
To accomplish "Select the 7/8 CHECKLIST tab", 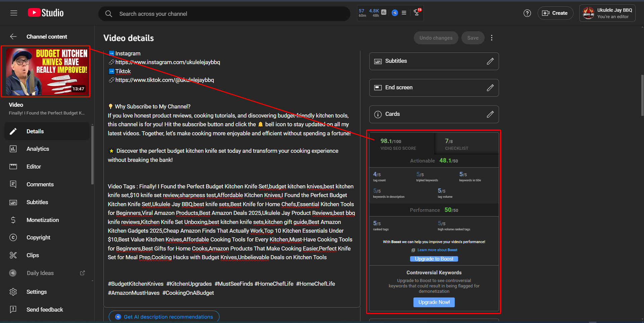I will point(466,144).
